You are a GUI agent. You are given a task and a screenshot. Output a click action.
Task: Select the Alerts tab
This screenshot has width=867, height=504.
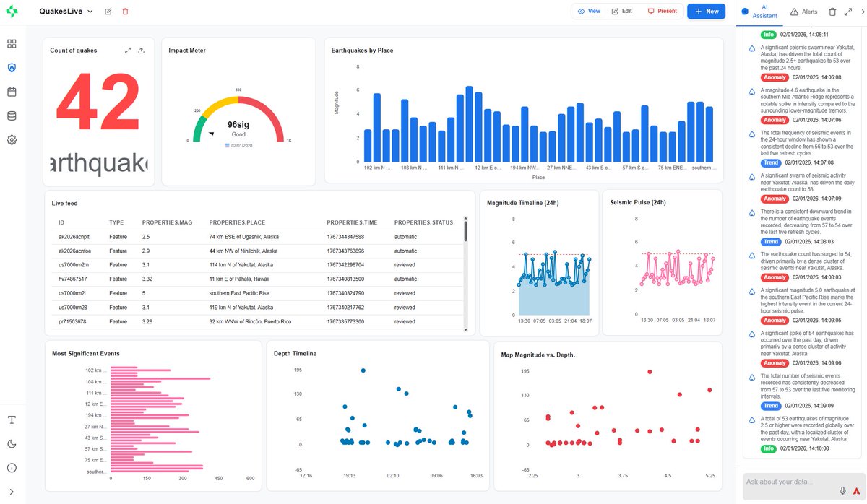pos(804,12)
